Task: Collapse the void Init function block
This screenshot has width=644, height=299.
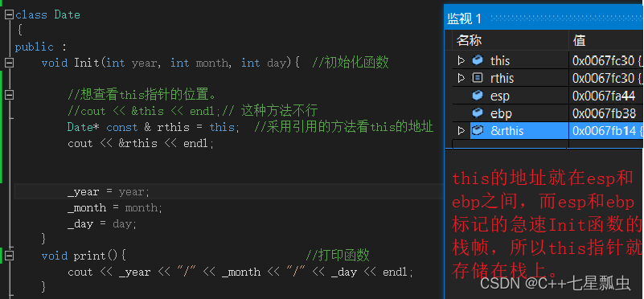Action: [9, 63]
